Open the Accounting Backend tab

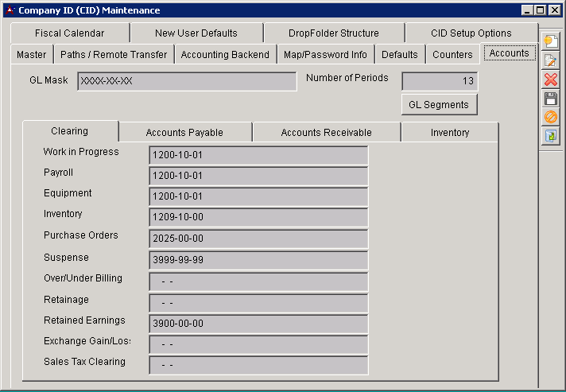[x=226, y=55]
